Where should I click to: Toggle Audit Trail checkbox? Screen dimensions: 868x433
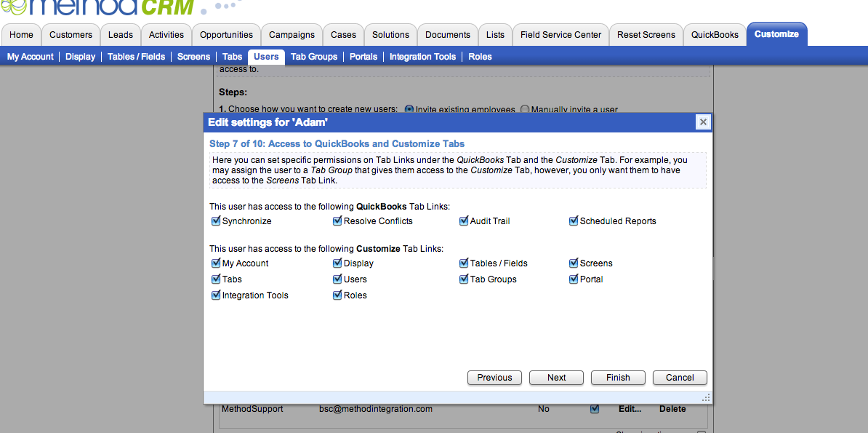coord(464,221)
